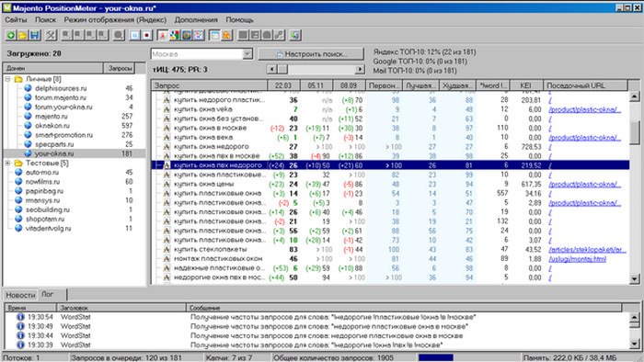Click the date slider thumb

point(282,69)
